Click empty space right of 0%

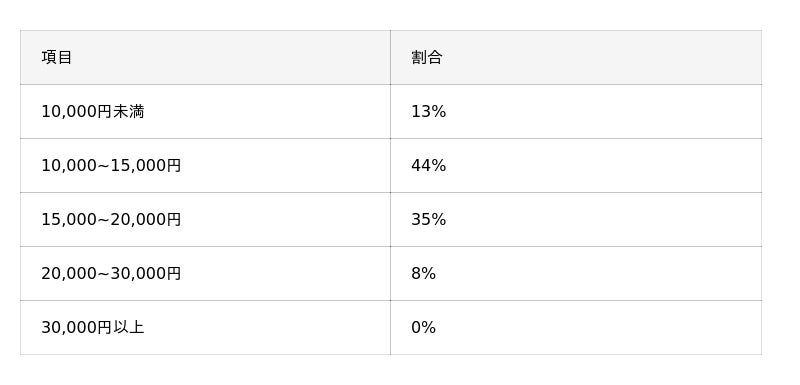coord(597,327)
